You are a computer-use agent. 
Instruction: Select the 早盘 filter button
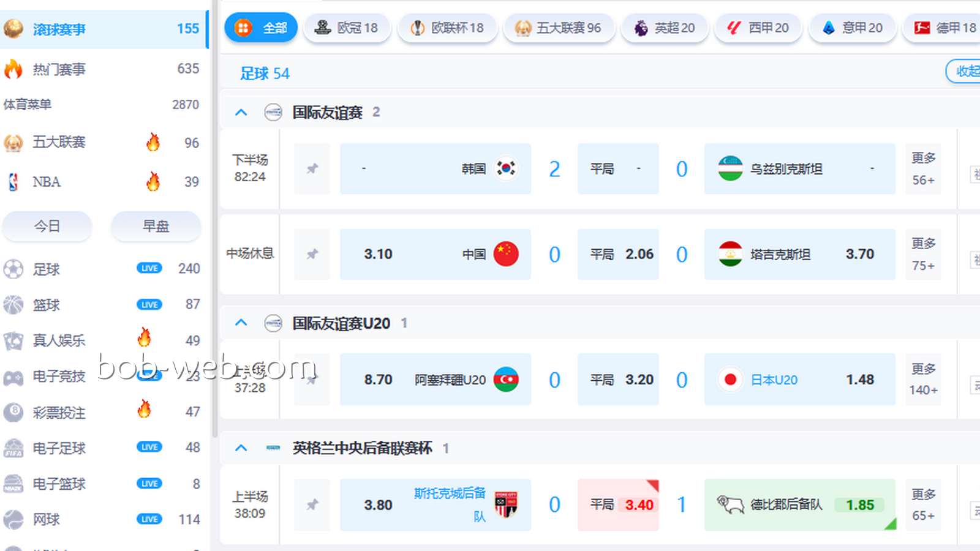click(x=156, y=227)
